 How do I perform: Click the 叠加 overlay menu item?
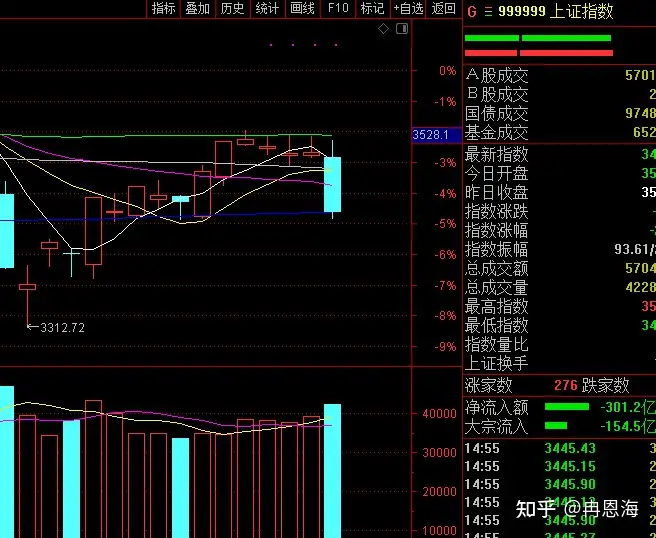[x=197, y=8]
